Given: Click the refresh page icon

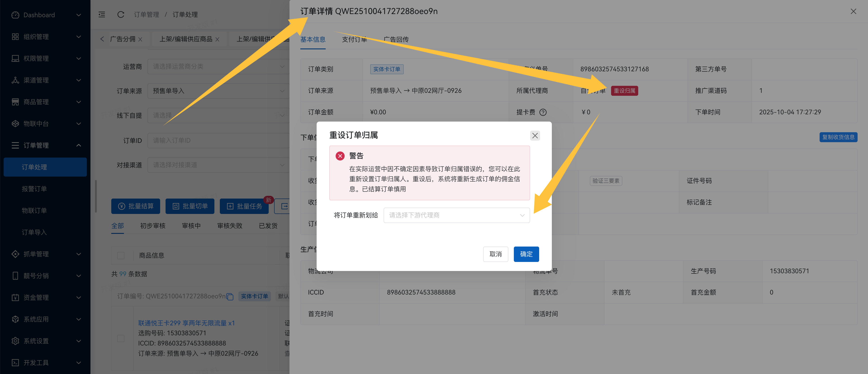Looking at the screenshot, I should [x=121, y=14].
